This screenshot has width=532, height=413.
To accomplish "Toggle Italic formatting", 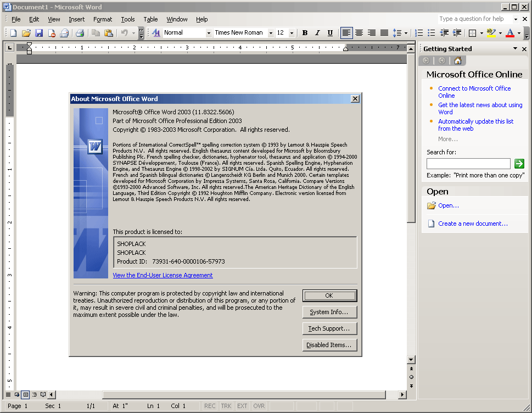I will click(317, 33).
